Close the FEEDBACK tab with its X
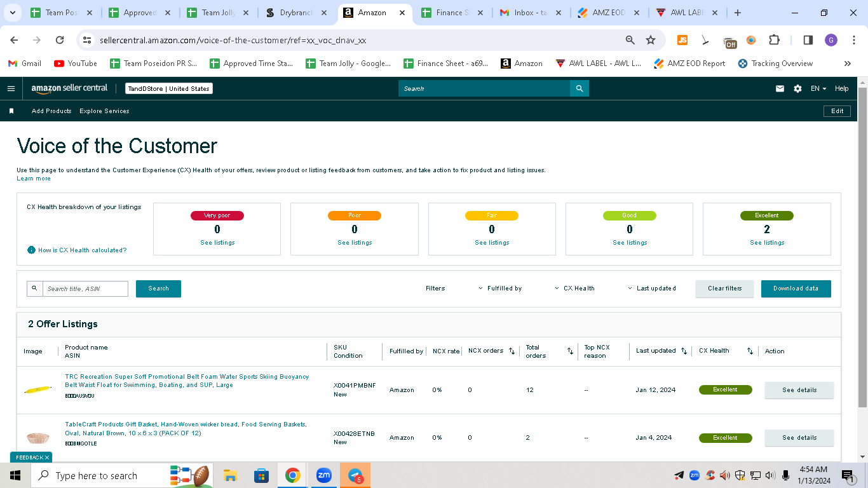Image resolution: width=868 pixels, height=488 pixels. tap(47, 457)
